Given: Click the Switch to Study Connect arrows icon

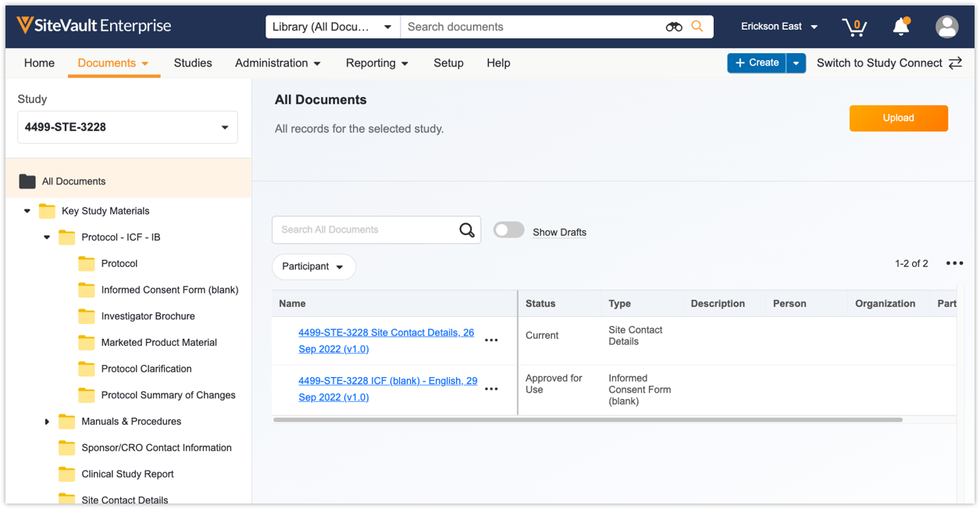Looking at the screenshot, I should click(x=955, y=63).
